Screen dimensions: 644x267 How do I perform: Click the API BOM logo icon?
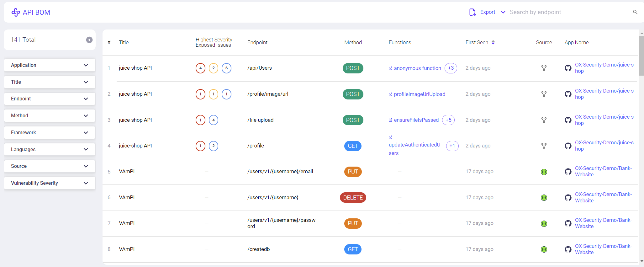click(x=16, y=12)
